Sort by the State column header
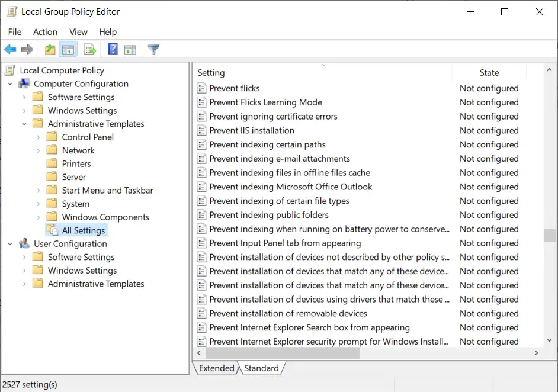The height and width of the screenshot is (392, 558). coord(489,73)
